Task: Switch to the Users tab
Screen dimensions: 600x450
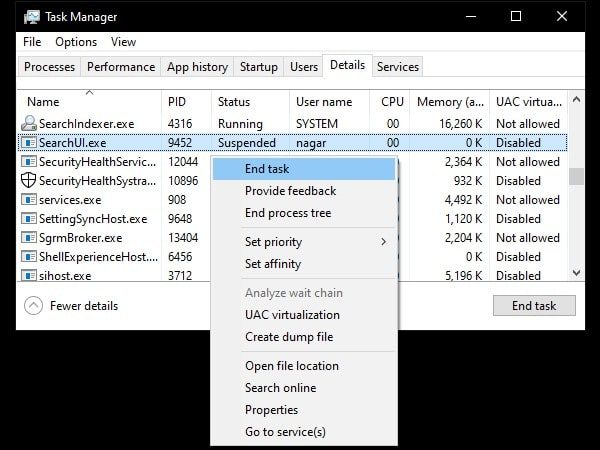Action: tap(304, 67)
